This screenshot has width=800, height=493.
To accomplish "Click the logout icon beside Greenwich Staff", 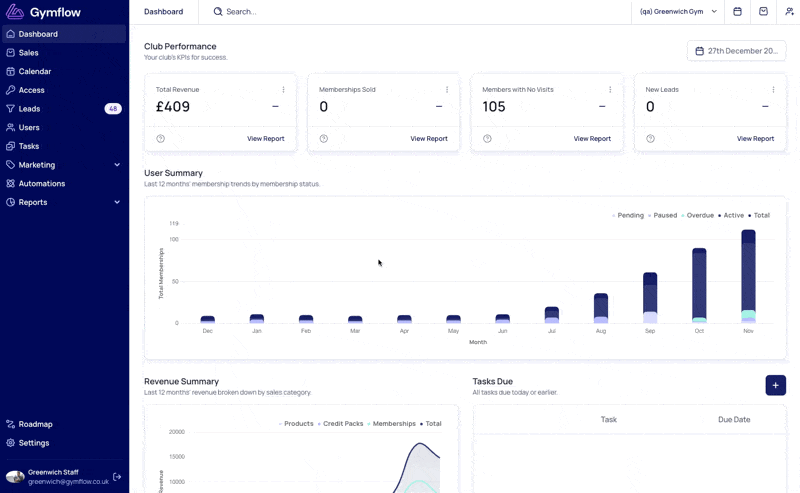I will point(117,477).
